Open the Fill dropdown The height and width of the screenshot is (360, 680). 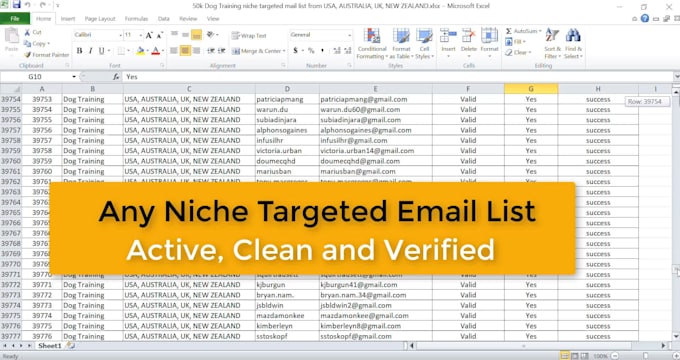(x=515, y=42)
